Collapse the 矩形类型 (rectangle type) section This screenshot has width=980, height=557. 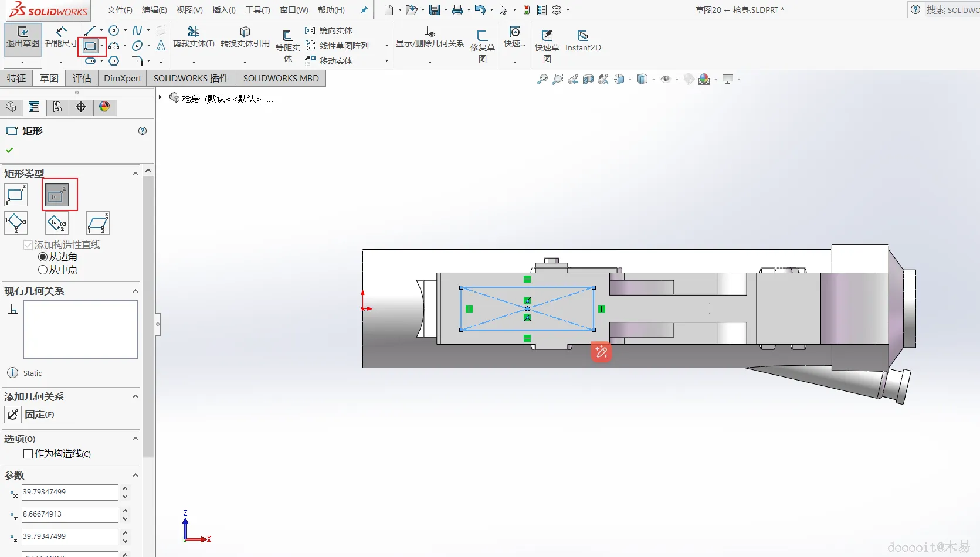click(x=135, y=174)
